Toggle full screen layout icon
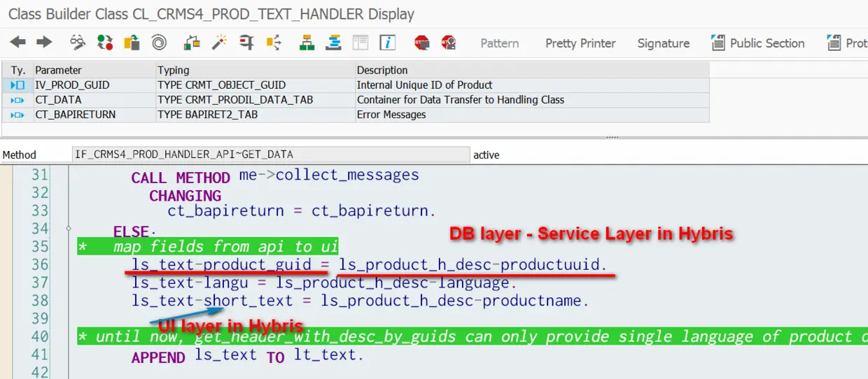 (x=360, y=43)
